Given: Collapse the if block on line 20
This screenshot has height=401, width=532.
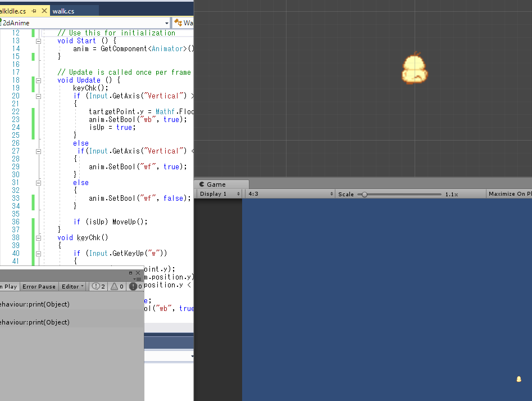Looking at the screenshot, I should pos(38,96).
